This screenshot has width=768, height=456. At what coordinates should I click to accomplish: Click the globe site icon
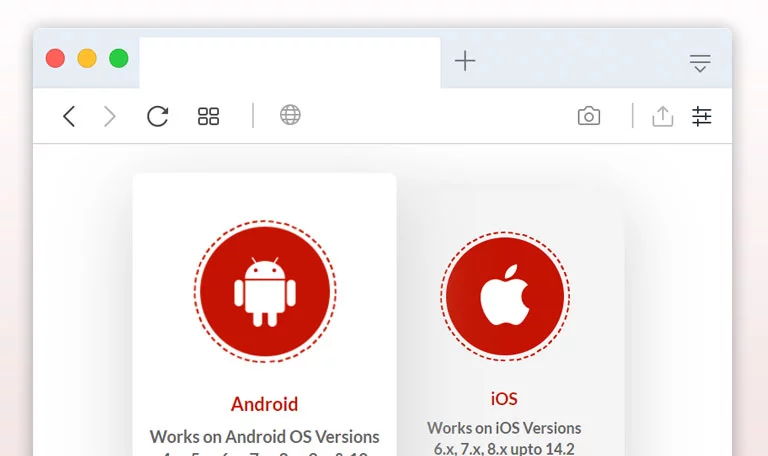(290, 115)
